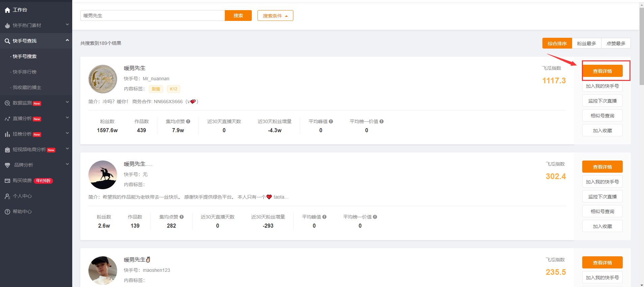
Task: Open 快手排行榜 in the sidebar
Action: (x=25, y=72)
